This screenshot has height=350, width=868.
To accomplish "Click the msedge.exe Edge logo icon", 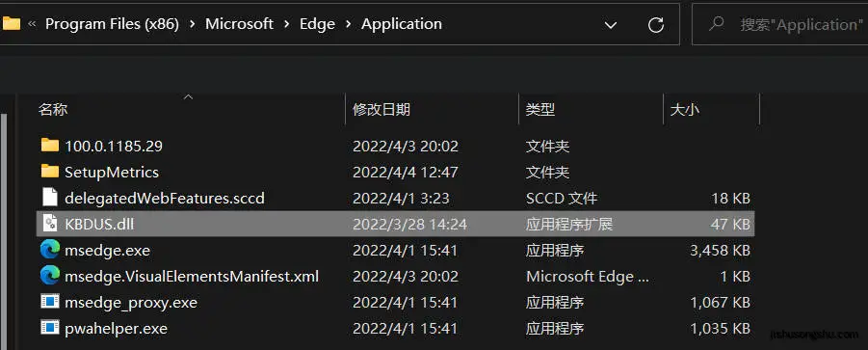I will (x=50, y=250).
